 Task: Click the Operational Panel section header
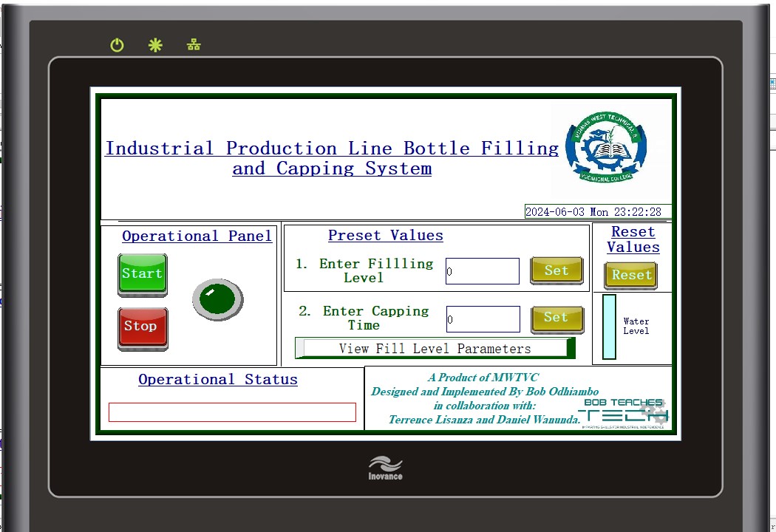coord(197,236)
